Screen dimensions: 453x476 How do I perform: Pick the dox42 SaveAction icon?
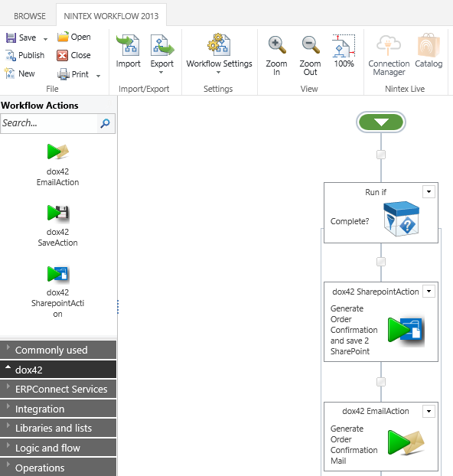[x=57, y=213]
